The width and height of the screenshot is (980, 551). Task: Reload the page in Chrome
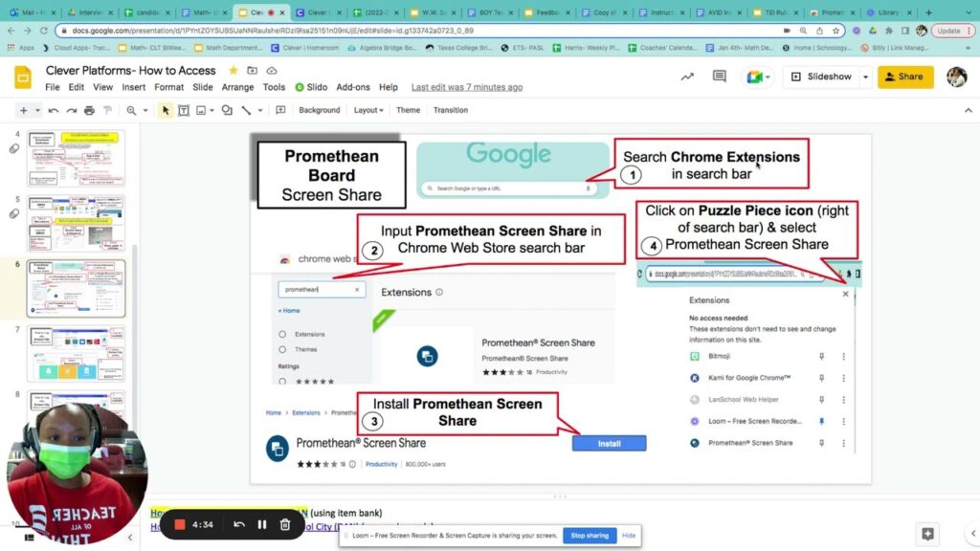click(44, 31)
